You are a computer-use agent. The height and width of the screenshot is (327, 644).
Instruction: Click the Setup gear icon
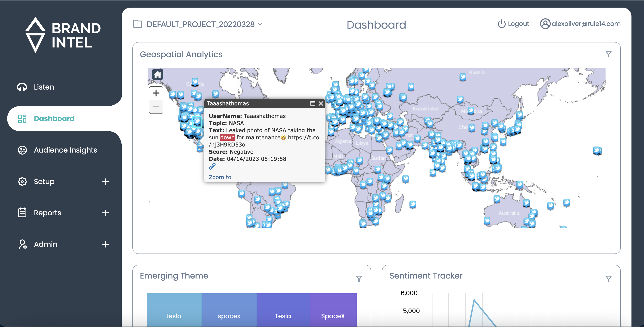pos(22,181)
